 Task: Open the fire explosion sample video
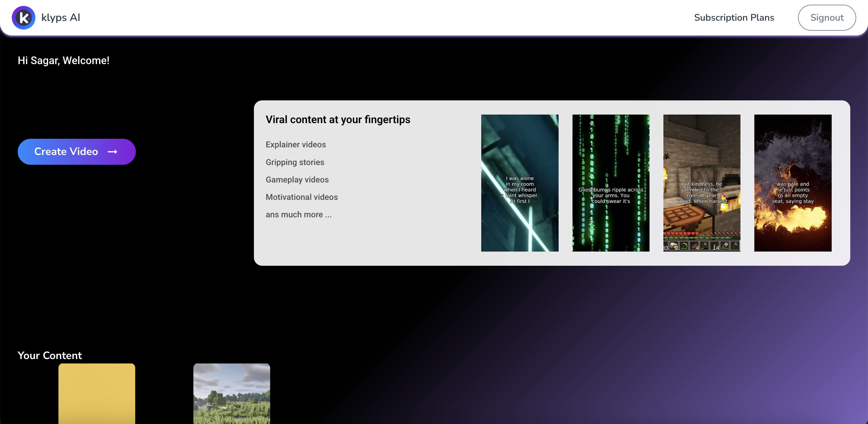point(792,183)
